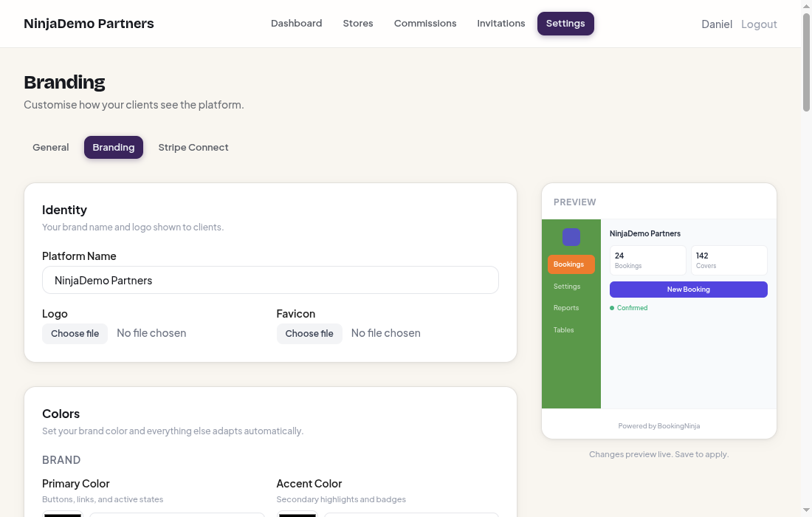Click the Accent Color hex text field
This screenshot has height=517, width=812.
pyautogui.click(x=412, y=514)
